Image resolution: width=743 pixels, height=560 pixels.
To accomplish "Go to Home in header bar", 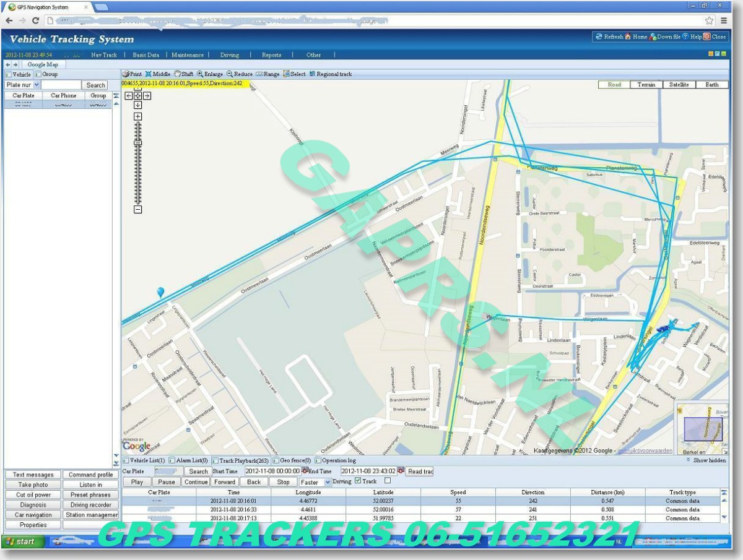I will (636, 37).
